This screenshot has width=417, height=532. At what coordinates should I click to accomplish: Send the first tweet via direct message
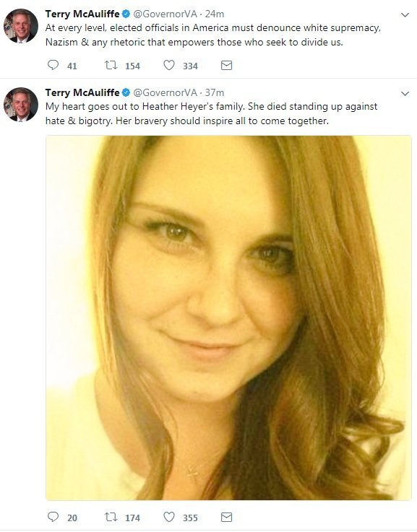point(226,65)
